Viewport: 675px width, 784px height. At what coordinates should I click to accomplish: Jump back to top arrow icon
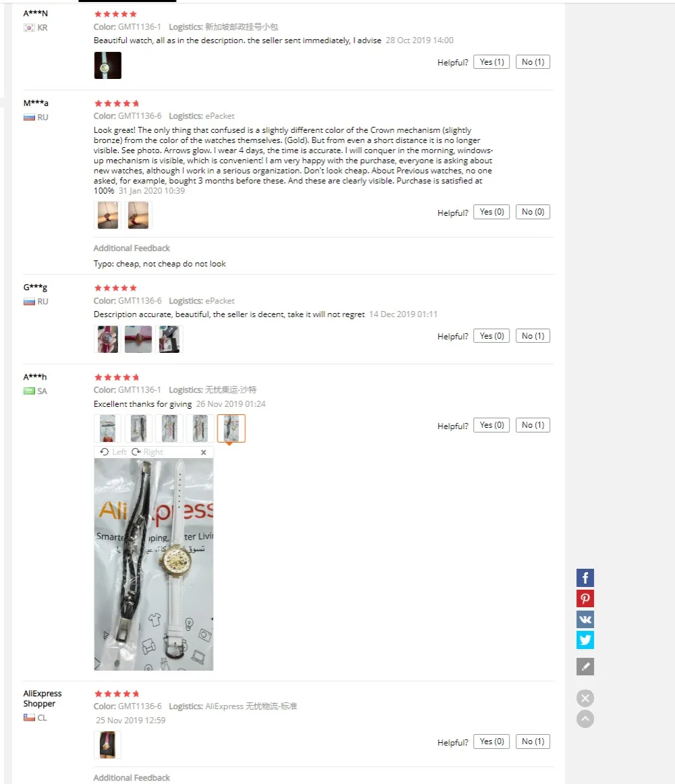click(585, 719)
